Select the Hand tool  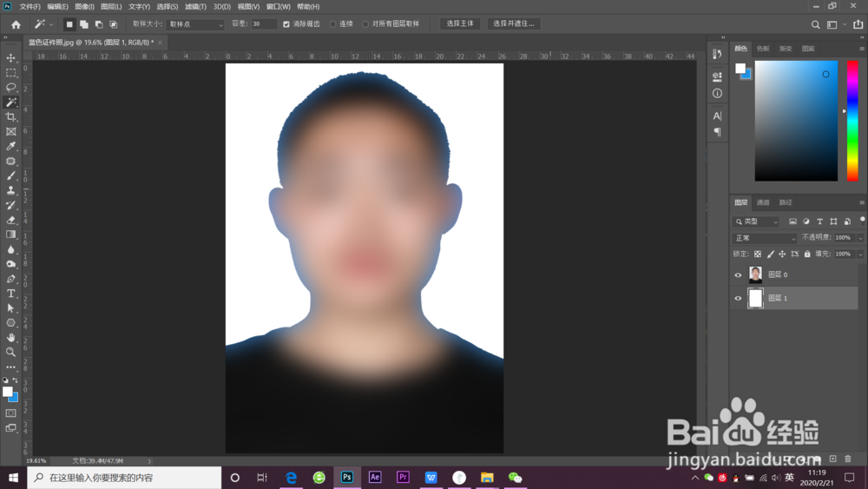click(10, 337)
